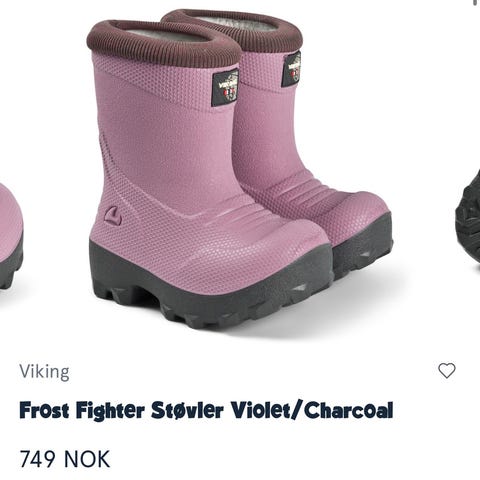This screenshot has width=480, height=480.
Task: Click the word Charcoal in the product title
Action: pyautogui.click(x=349, y=410)
